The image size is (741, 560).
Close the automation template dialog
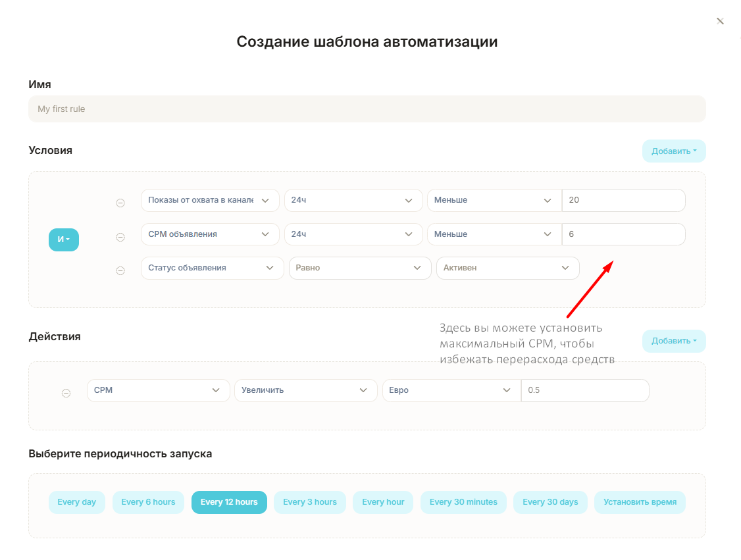coord(720,21)
